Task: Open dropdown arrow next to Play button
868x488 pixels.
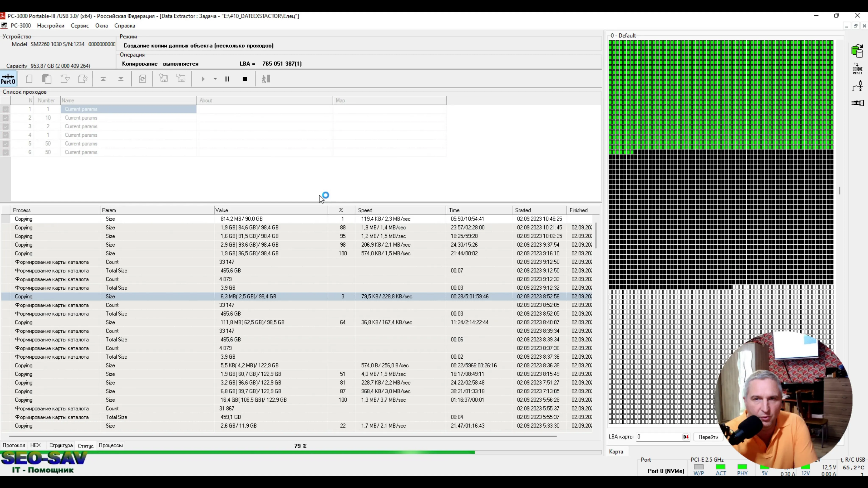Action: pos(215,79)
